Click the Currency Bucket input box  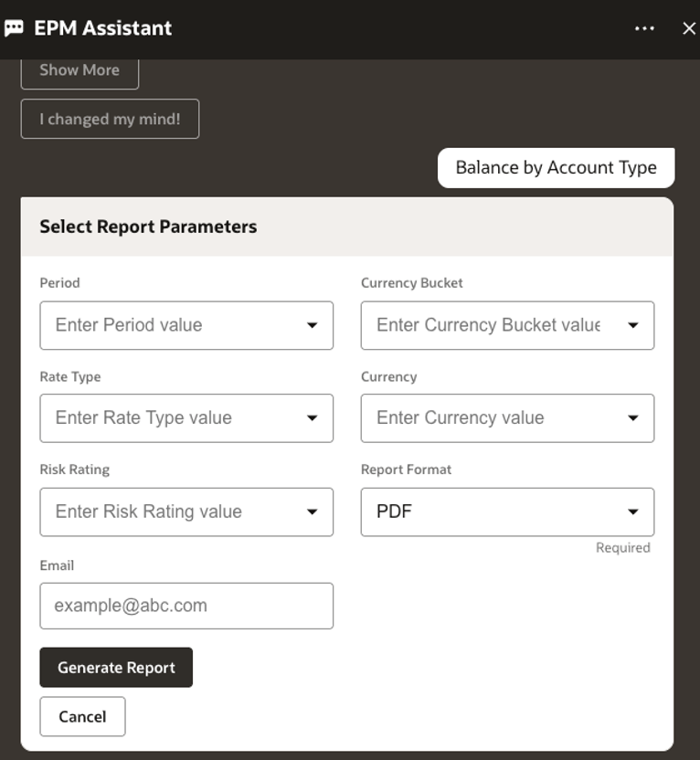484,325
